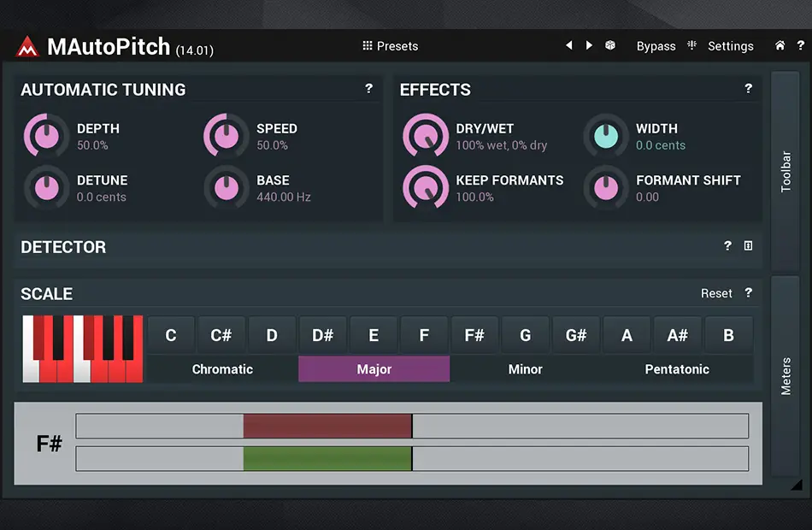Open help for the Effects panel
The width and height of the screenshot is (812, 530).
coord(748,88)
